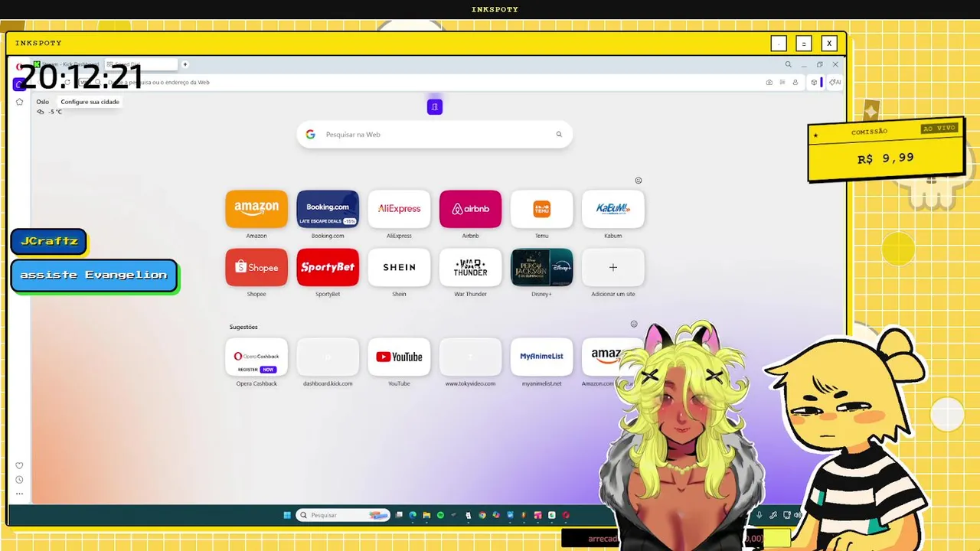Open the clock history icon in sidebar
This screenshot has width=980, height=551.
[x=20, y=480]
